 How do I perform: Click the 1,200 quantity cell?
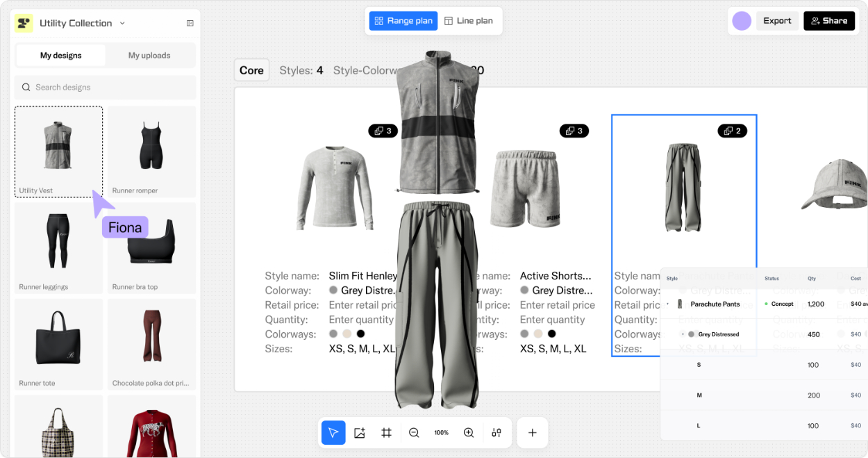[x=816, y=304]
